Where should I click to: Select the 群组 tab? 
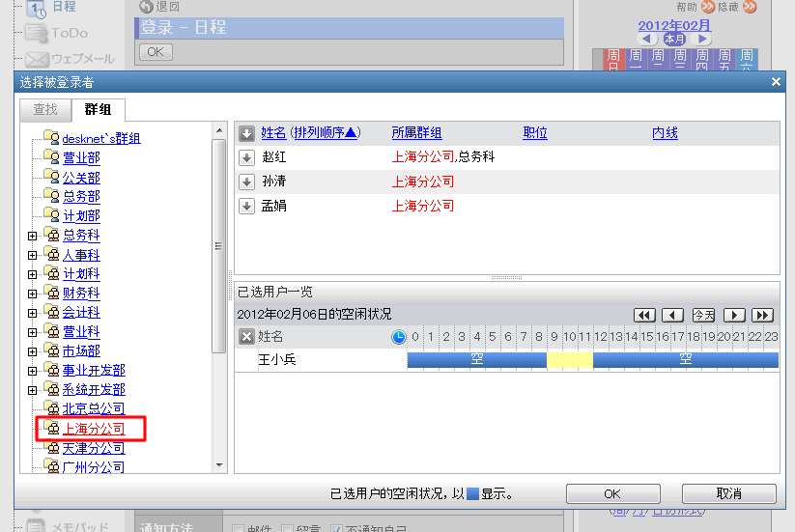pos(98,109)
